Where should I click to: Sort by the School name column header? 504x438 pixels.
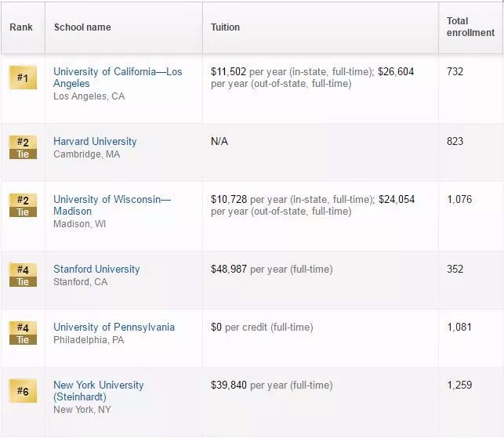82,27
